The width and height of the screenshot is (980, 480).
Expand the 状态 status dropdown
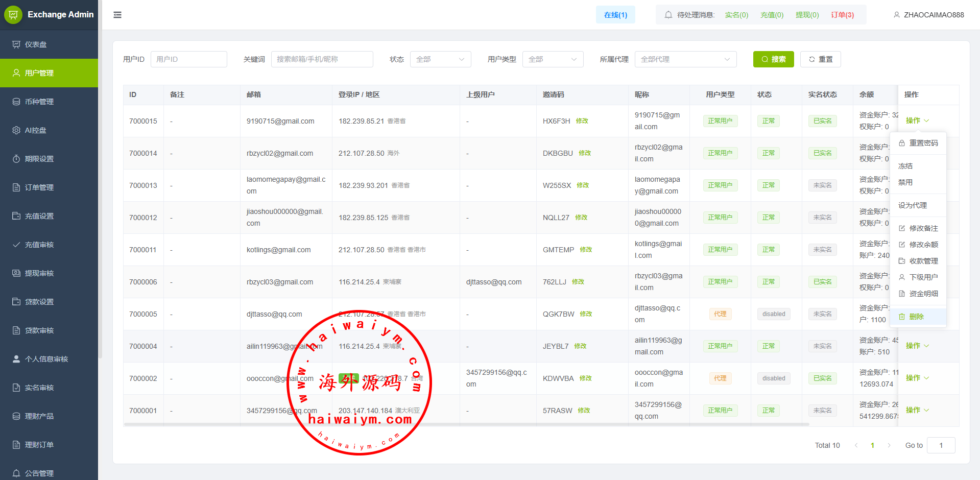pyautogui.click(x=440, y=59)
